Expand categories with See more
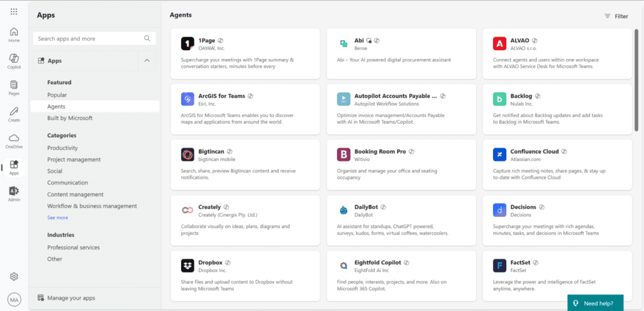Screen dimensions: 644x311 point(57,217)
